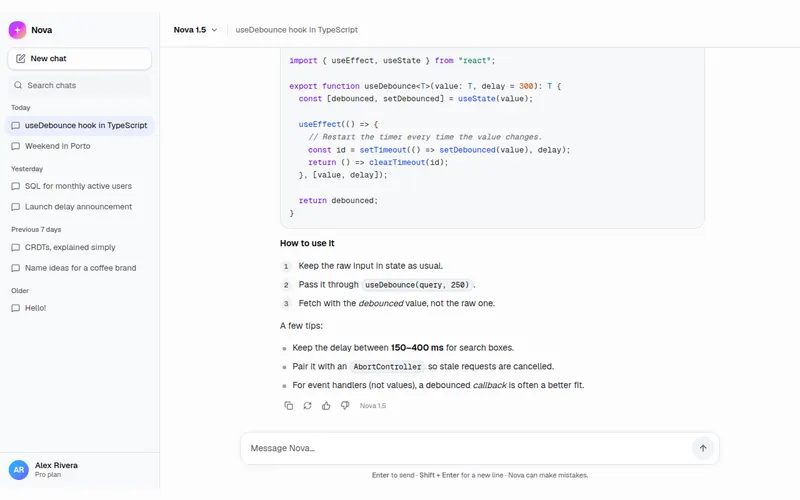Click the AR user avatar
The image size is (800, 500).
18,470
